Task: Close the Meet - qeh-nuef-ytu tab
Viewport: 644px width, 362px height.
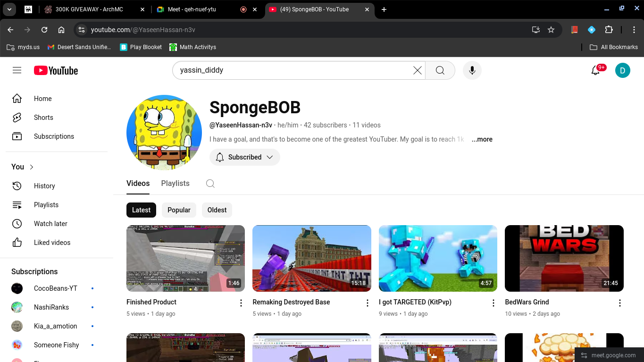Action: click(x=255, y=9)
